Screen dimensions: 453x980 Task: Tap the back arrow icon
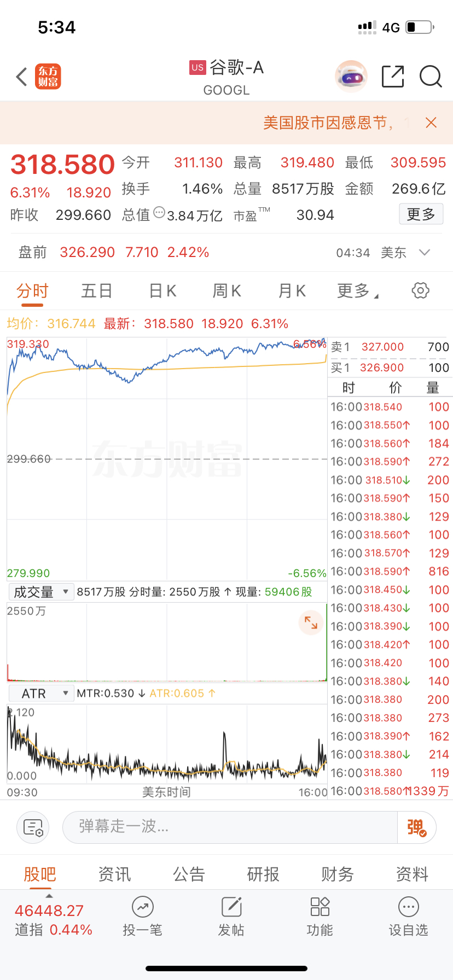tap(21, 77)
